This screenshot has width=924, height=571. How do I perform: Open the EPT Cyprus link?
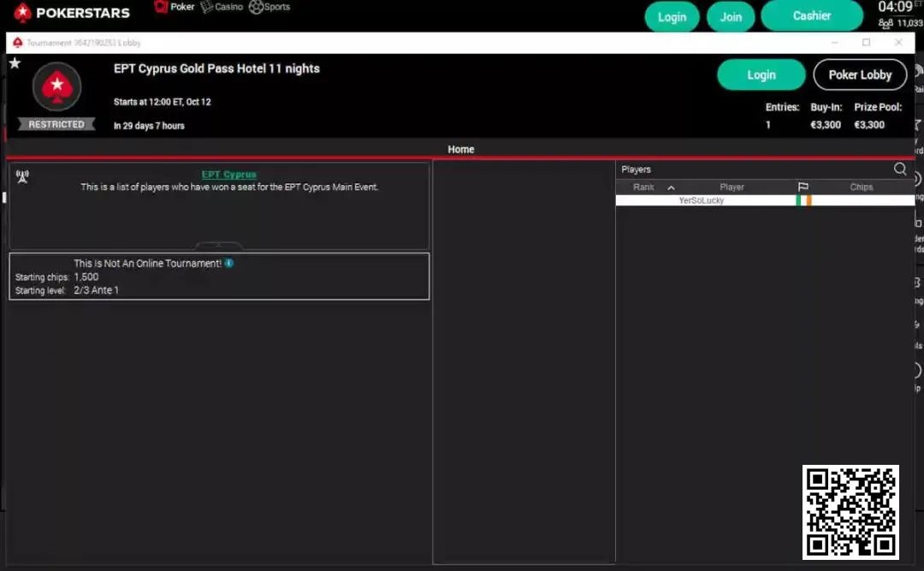pyautogui.click(x=228, y=175)
